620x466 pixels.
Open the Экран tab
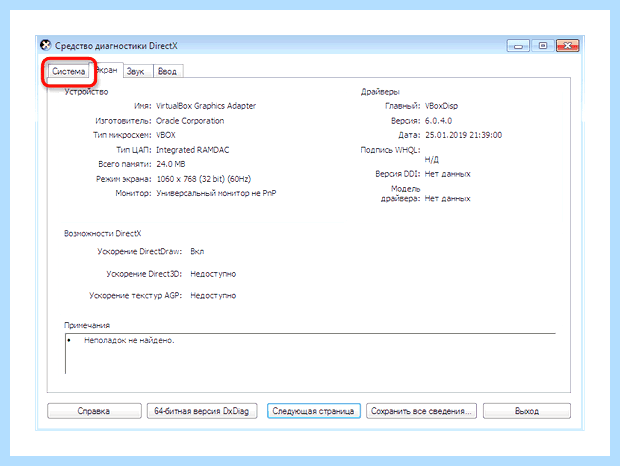[107, 70]
